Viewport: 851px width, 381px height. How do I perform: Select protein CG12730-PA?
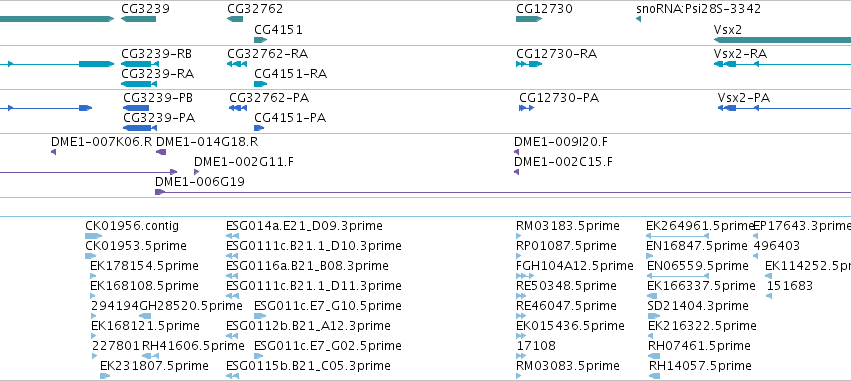pos(559,98)
